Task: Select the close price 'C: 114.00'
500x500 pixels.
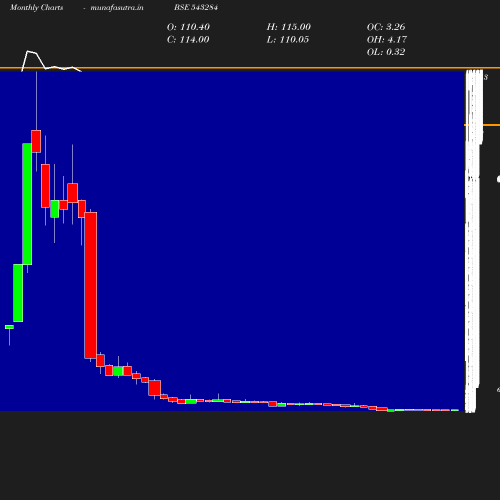Action: click(x=188, y=40)
